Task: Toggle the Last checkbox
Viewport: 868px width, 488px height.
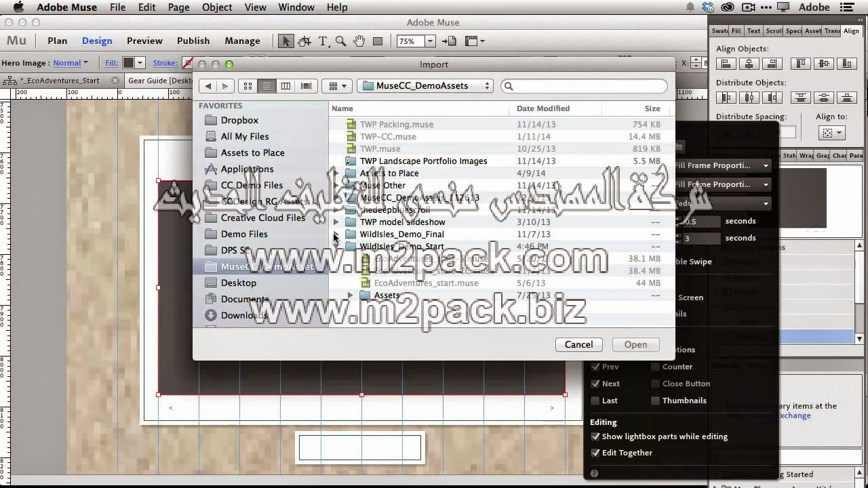Action: [x=595, y=401]
